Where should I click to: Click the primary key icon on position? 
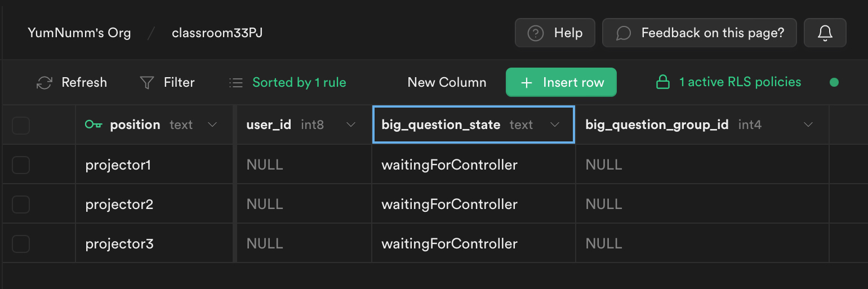[93, 125]
